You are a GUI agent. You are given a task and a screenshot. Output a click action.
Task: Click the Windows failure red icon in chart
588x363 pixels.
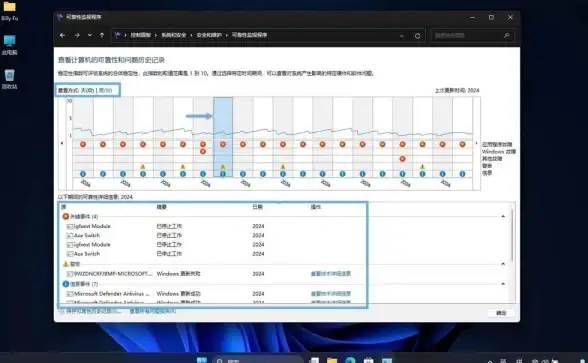pos(203,152)
